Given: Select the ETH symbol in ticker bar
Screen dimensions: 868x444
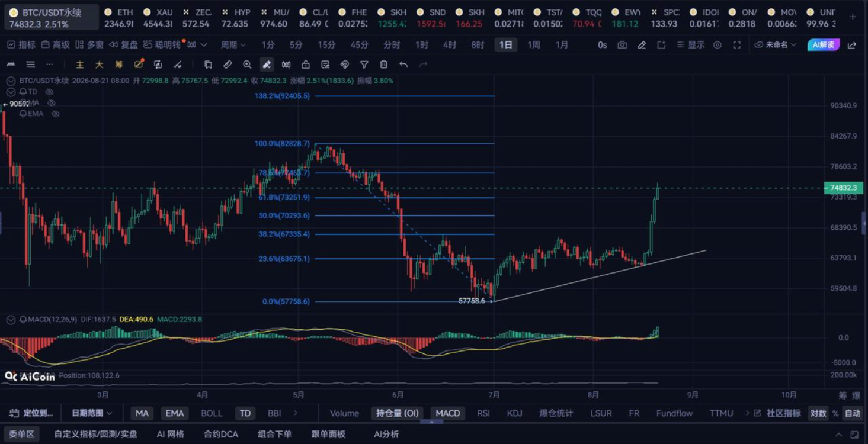Looking at the screenshot, I should 119,18.
